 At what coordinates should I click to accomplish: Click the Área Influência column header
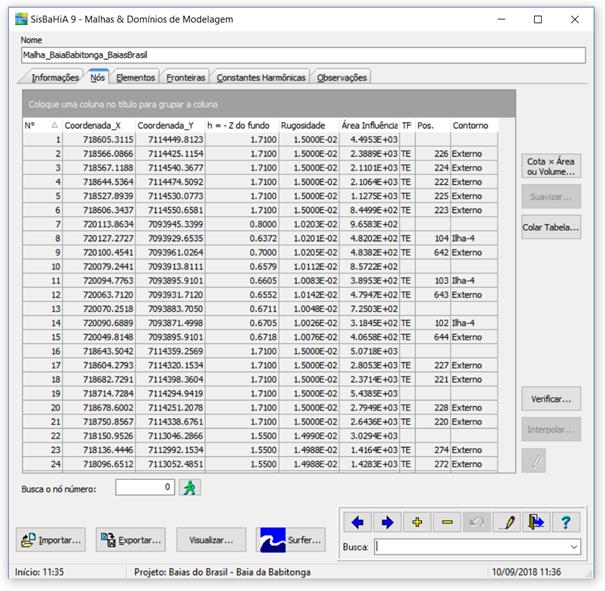pos(369,125)
